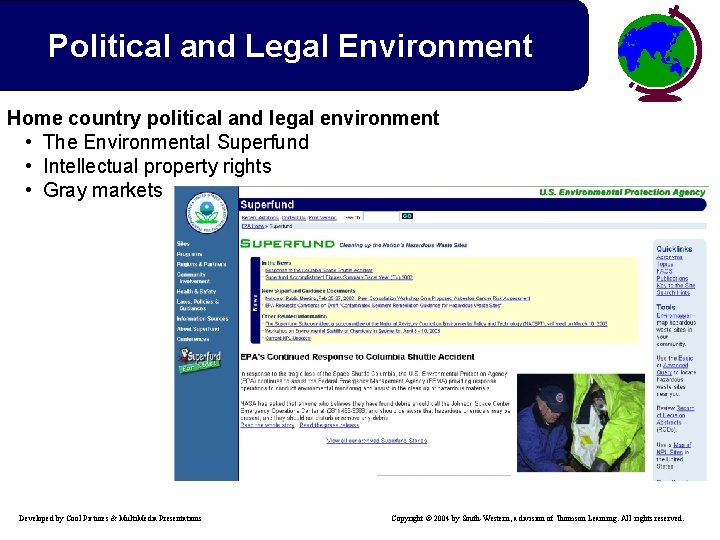Click 'U.S. Environmental Protection Agency' header text
This screenshot has height=540, width=720.
(x=622, y=192)
